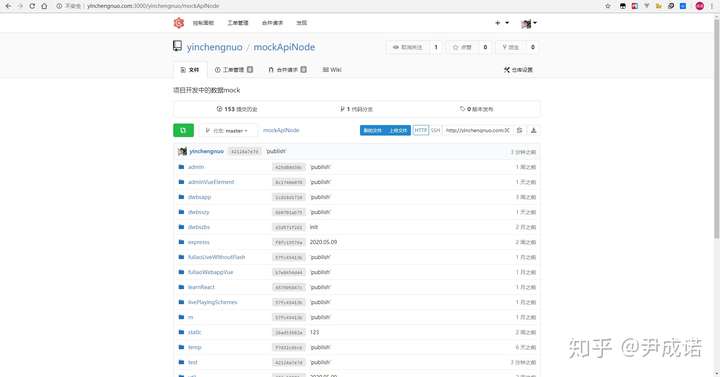Viewport: 720px width, 377px height.
Task: Open the browser profile avatar in toolbar
Action: [x=699, y=6]
